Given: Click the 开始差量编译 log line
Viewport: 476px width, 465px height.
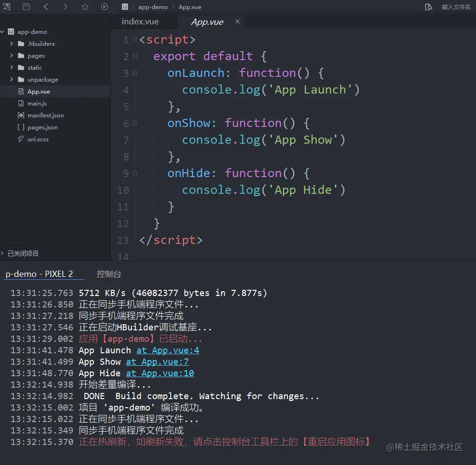Looking at the screenshot, I should pos(115,385).
